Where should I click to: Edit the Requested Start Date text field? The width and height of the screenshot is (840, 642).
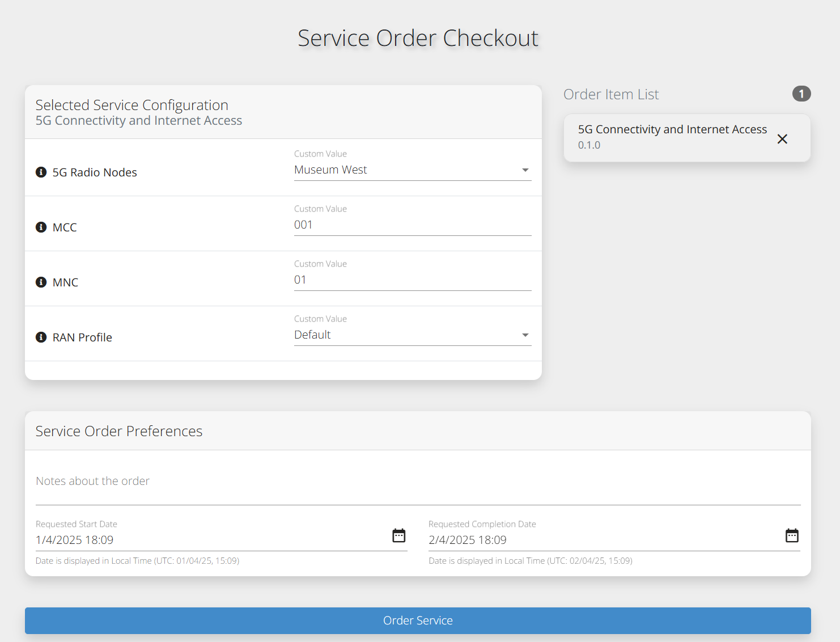[210, 540]
